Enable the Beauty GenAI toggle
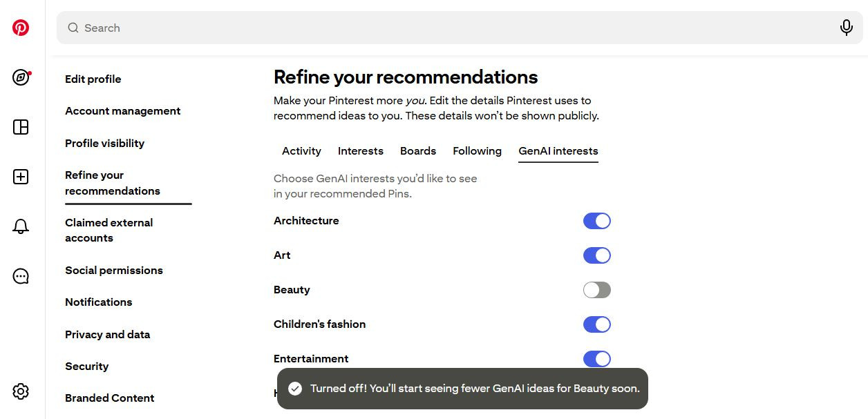This screenshot has width=868, height=419. (x=596, y=290)
